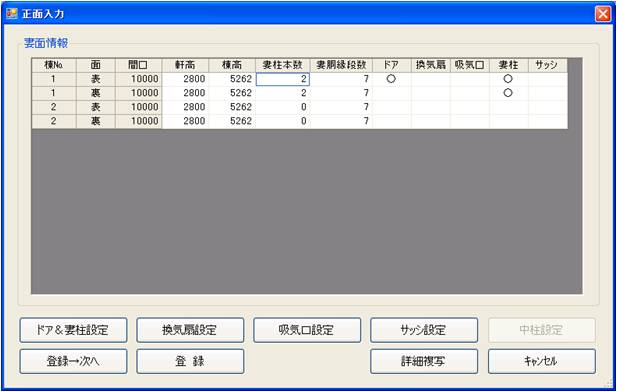Screen dimensions: 617x392
Task: Click 登録→次へ to register and continue
Action: click(73, 361)
